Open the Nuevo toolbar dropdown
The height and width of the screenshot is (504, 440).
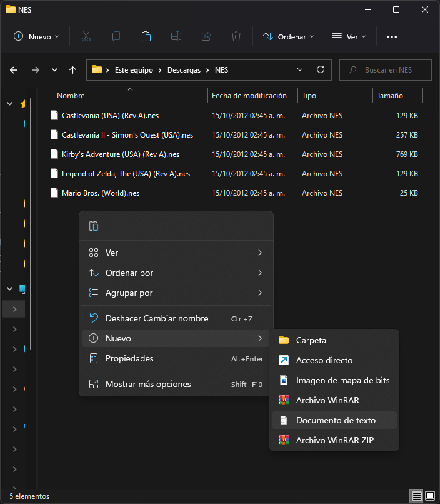pos(36,37)
